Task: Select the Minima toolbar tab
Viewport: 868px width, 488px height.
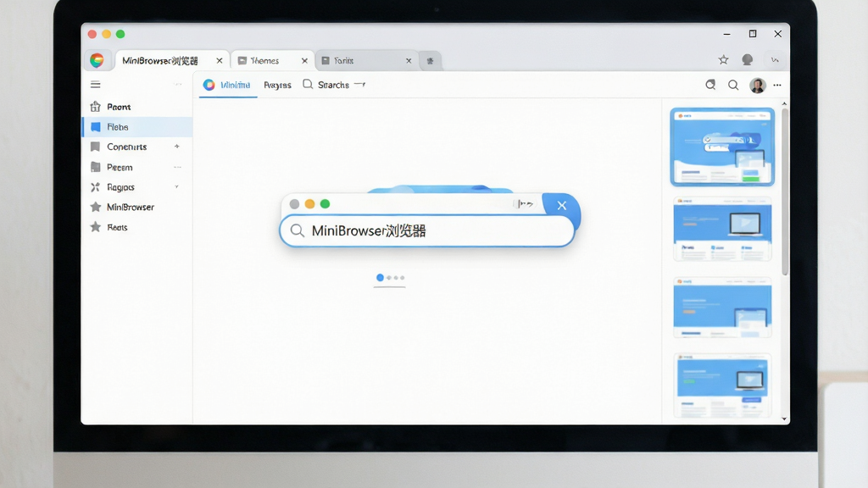Action: pyautogui.click(x=227, y=85)
